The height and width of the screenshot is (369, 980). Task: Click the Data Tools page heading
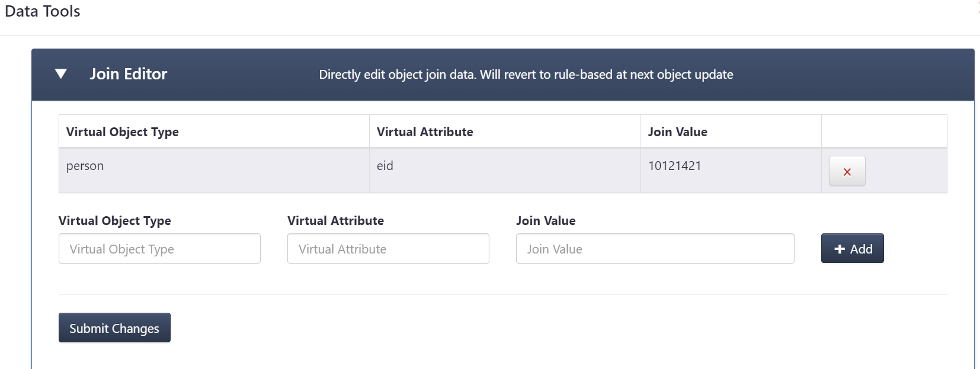[42, 11]
